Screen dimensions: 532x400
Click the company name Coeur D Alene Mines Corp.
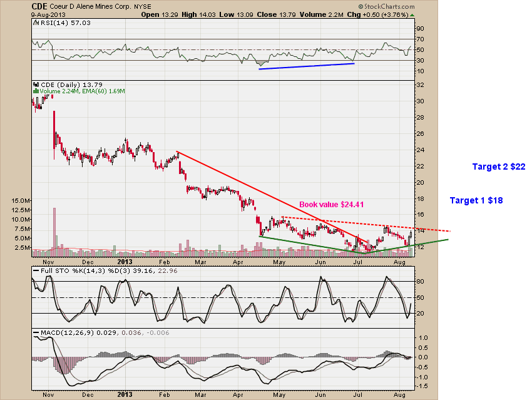90,6
